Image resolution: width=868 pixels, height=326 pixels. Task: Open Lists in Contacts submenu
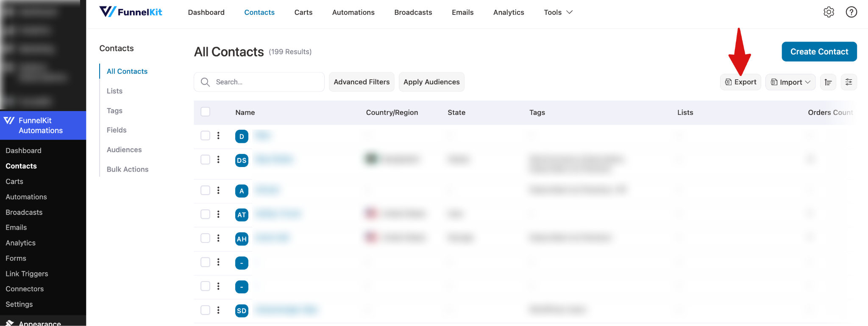coord(114,91)
